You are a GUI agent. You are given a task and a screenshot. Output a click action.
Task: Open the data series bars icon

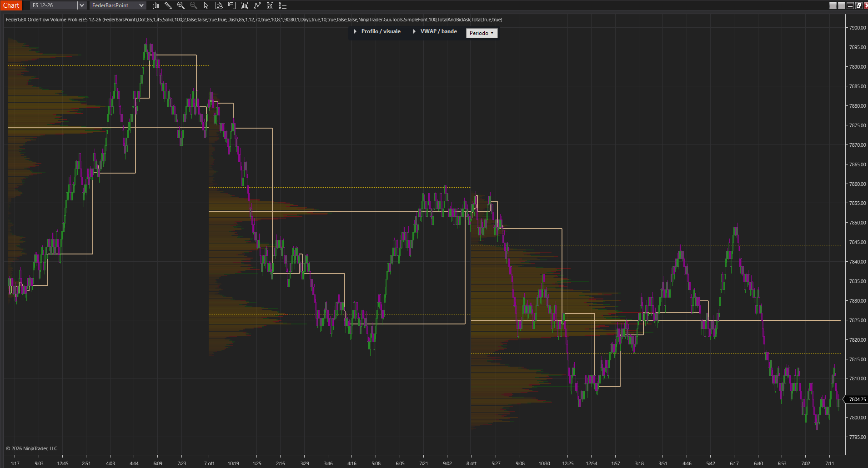[x=245, y=5]
